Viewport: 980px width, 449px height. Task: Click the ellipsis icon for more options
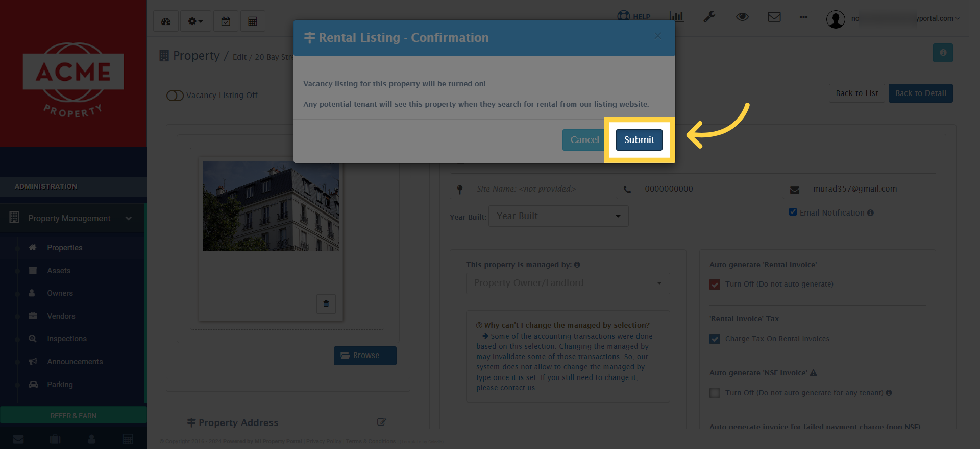803,18
